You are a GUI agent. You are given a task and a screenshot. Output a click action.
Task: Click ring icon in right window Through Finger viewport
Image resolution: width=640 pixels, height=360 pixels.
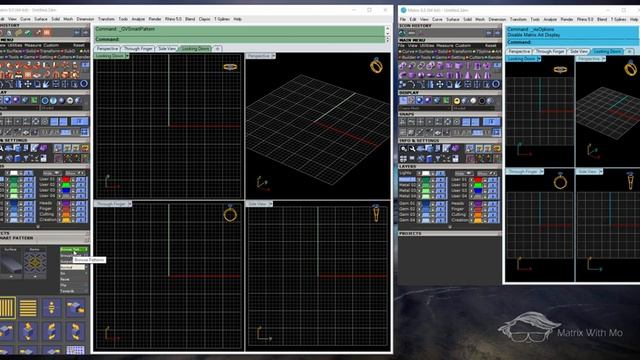click(560, 182)
